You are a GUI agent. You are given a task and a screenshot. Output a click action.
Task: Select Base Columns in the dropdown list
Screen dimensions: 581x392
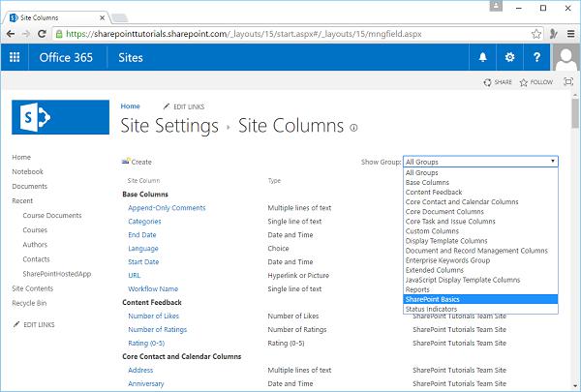[480, 182]
